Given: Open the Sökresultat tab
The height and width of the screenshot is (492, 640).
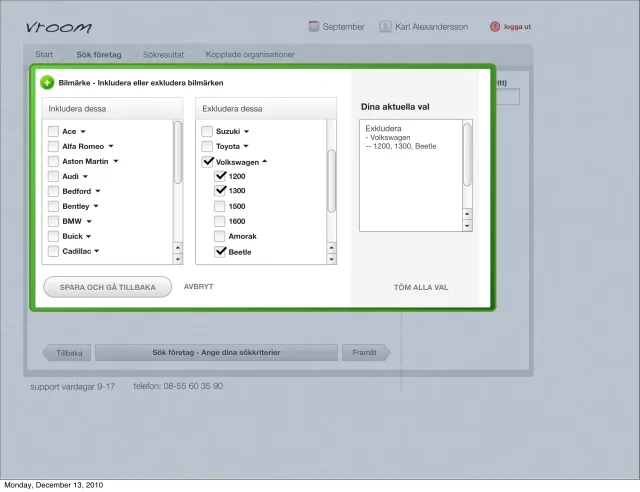Looking at the screenshot, I should point(163,54).
